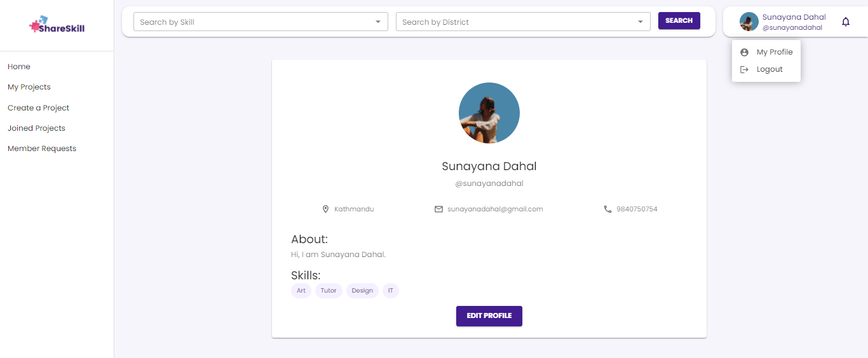Click the Logout arrow icon

(745, 69)
